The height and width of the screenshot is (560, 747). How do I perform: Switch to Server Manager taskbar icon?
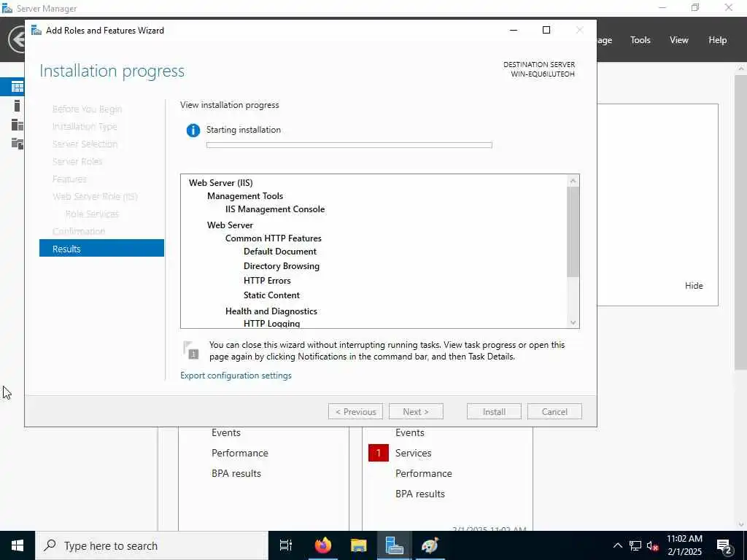pyautogui.click(x=394, y=545)
